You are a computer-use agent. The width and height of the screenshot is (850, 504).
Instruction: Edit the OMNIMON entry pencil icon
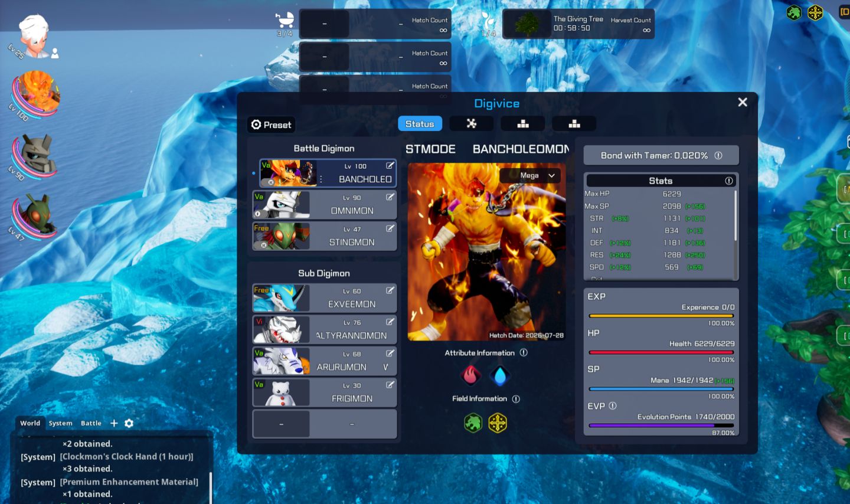(x=390, y=197)
